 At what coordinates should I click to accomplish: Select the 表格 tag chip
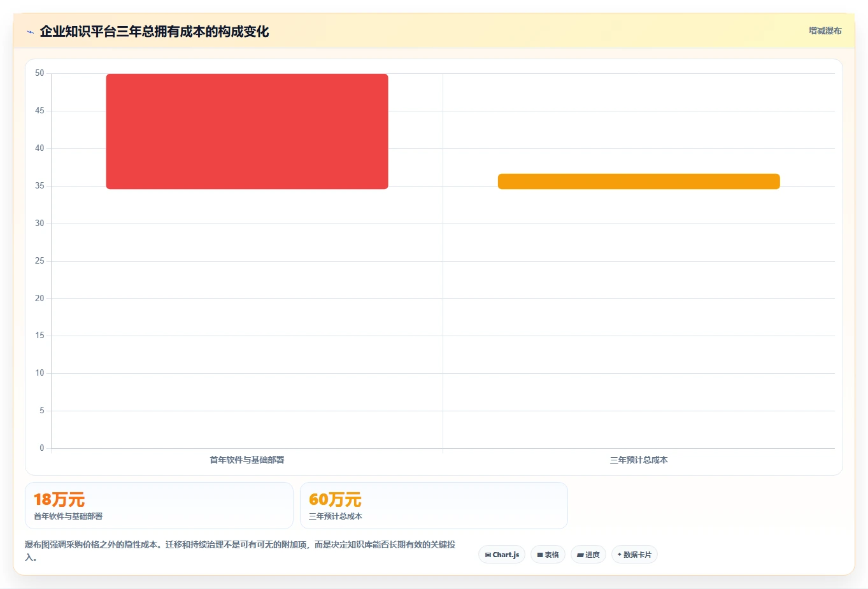(x=548, y=555)
